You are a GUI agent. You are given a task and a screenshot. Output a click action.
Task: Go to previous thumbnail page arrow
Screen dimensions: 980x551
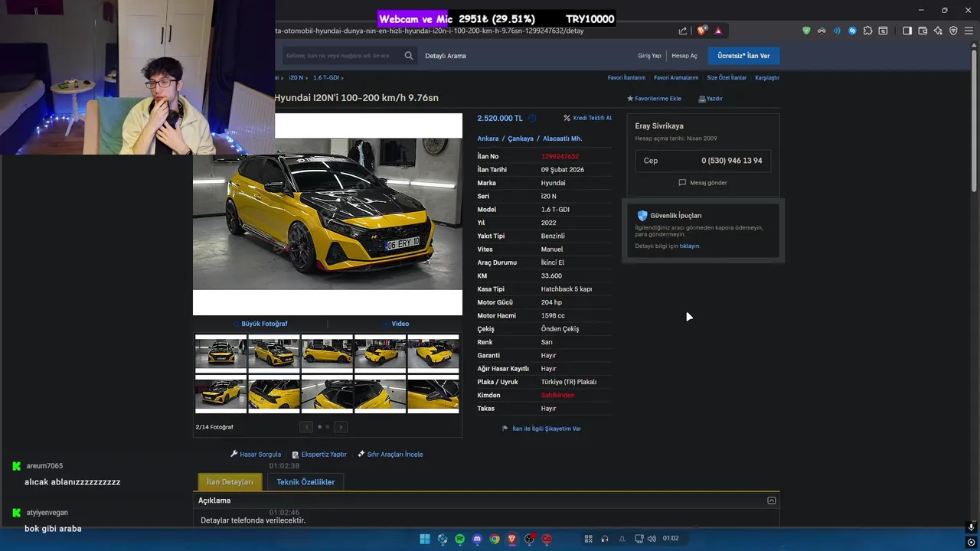pos(306,427)
